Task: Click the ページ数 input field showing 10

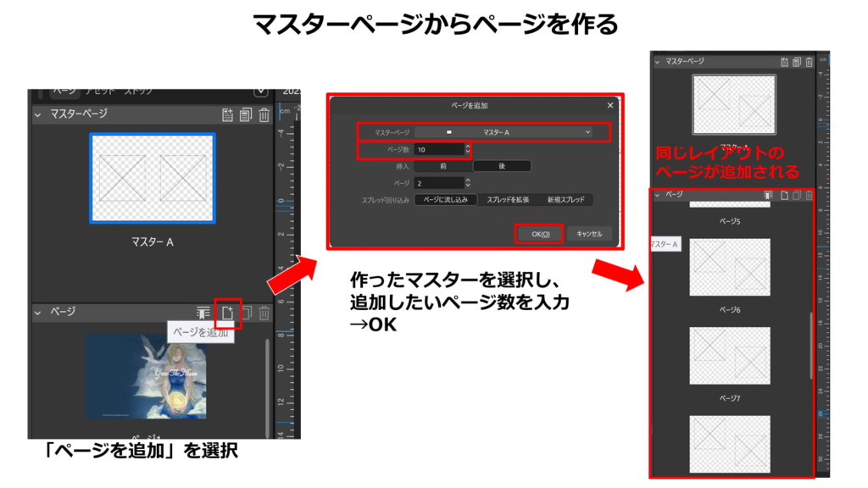Action: point(437,149)
